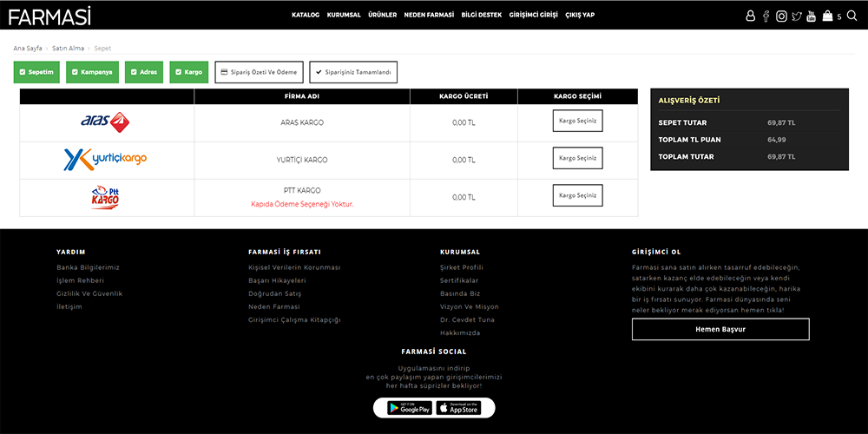868x434 pixels.
Task: Go to Ana Sayfa breadcrumb
Action: point(28,48)
